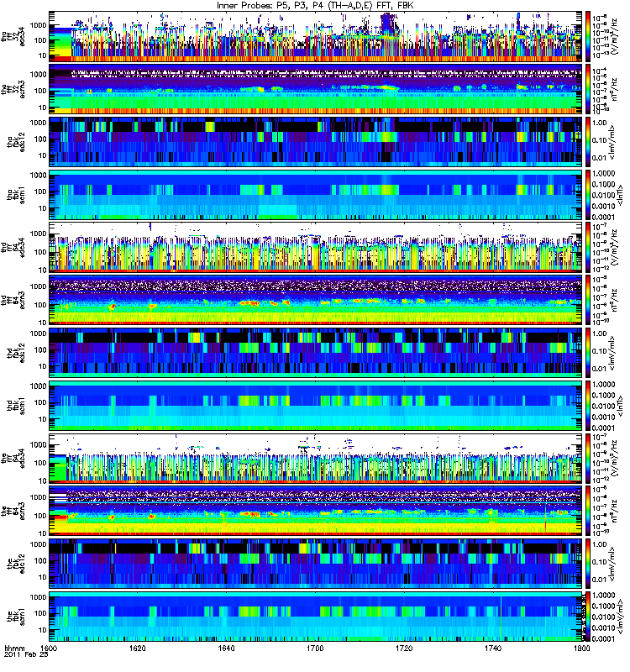Click the 1620 time axis label

(138, 648)
